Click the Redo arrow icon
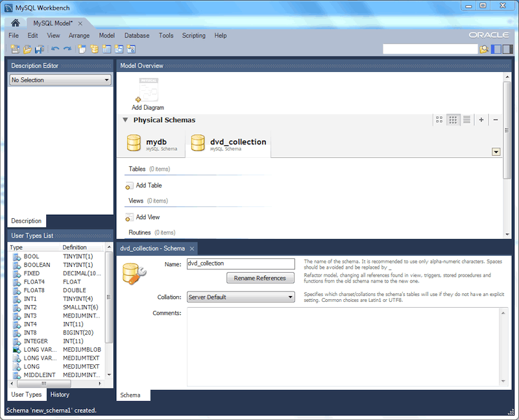This screenshot has height=420, width=519. click(67, 49)
